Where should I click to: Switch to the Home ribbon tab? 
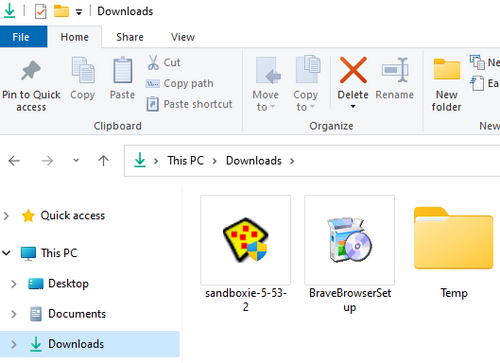pyautogui.click(x=75, y=37)
